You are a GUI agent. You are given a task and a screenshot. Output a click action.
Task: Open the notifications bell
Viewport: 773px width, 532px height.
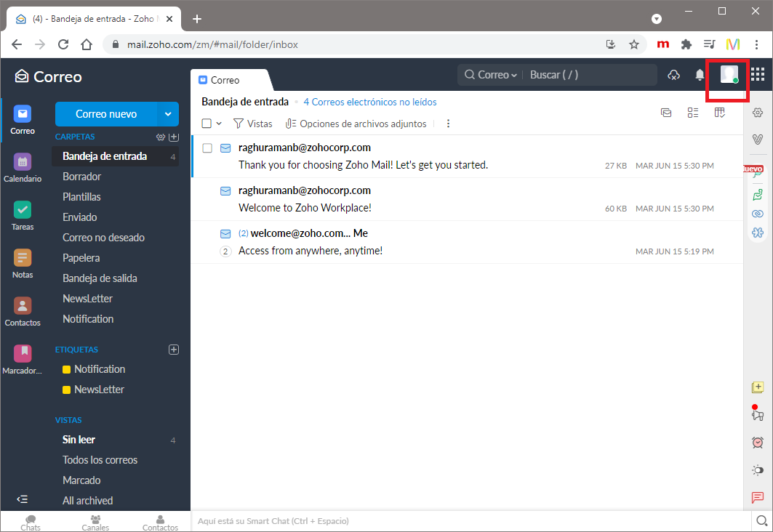tap(700, 75)
